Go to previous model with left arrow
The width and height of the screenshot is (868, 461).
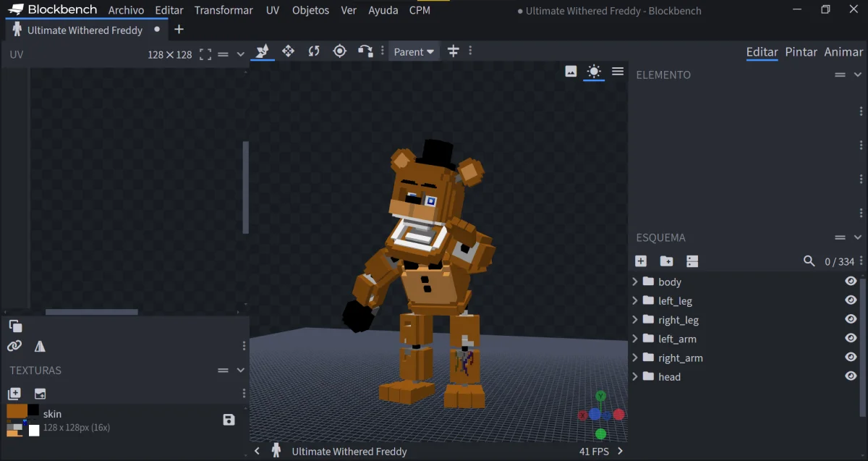pos(257,451)
